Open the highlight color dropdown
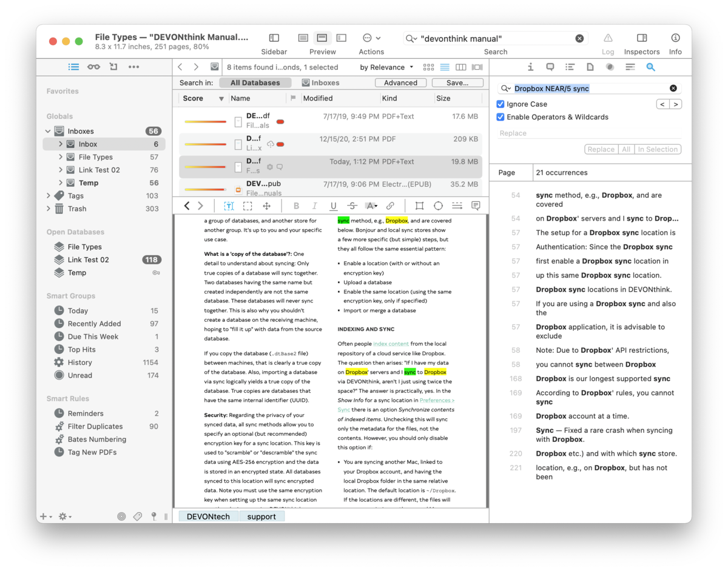728x571 pixels. coord(371,206)
